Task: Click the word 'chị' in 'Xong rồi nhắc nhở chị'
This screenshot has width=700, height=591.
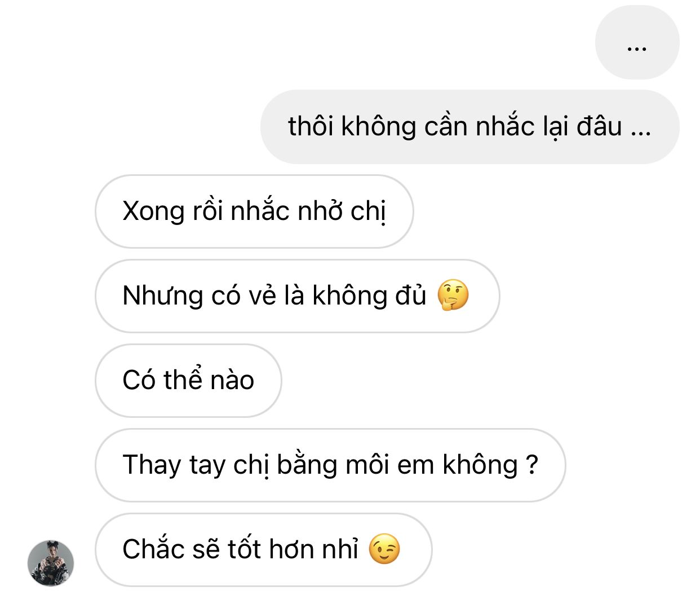Action: pyautogui.click(x=368, y=213)
